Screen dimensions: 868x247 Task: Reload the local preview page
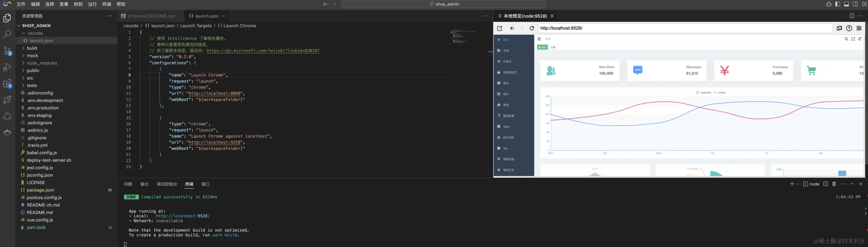coord(532,28)
